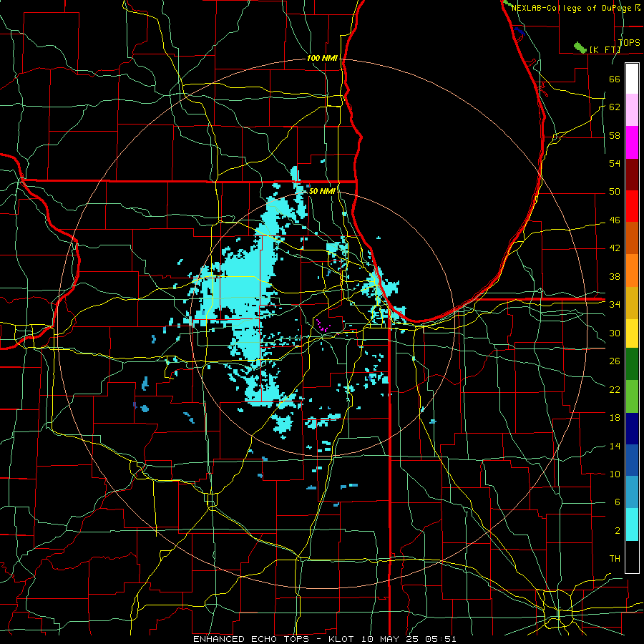Click the legend value '50'
The width and height of the screenshot is (644, 644).
pyautogui.click(x=615, y=192)
